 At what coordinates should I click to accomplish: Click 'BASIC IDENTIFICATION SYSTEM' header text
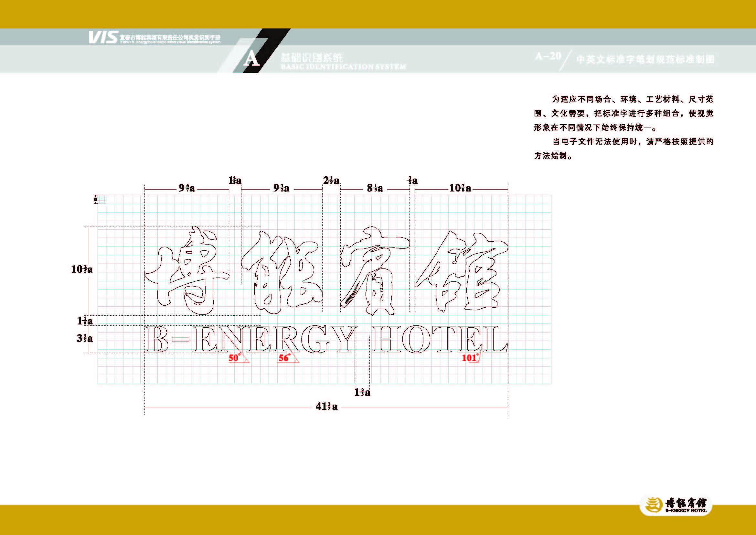tap(343, 67)
